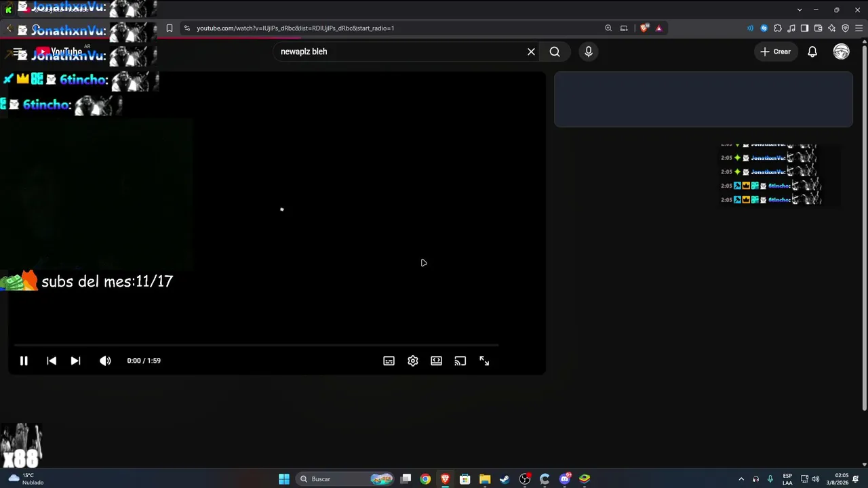This screenshot has height=488, width=868.
Task: Clear the search box text
Action: click(531, 52)
